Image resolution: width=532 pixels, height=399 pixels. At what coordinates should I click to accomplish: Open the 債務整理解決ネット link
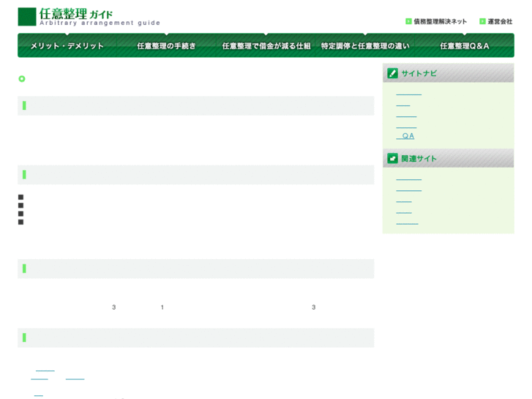(x=440, y=21)
